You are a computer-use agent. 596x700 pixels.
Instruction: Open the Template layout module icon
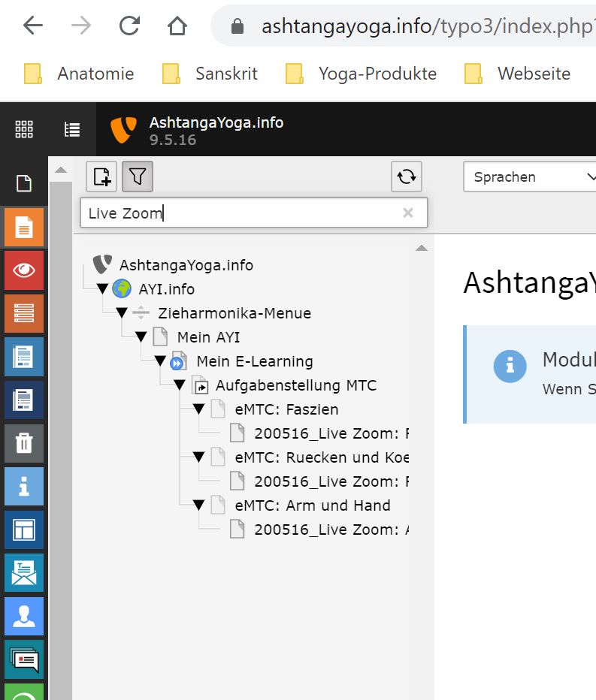(24, 530)
